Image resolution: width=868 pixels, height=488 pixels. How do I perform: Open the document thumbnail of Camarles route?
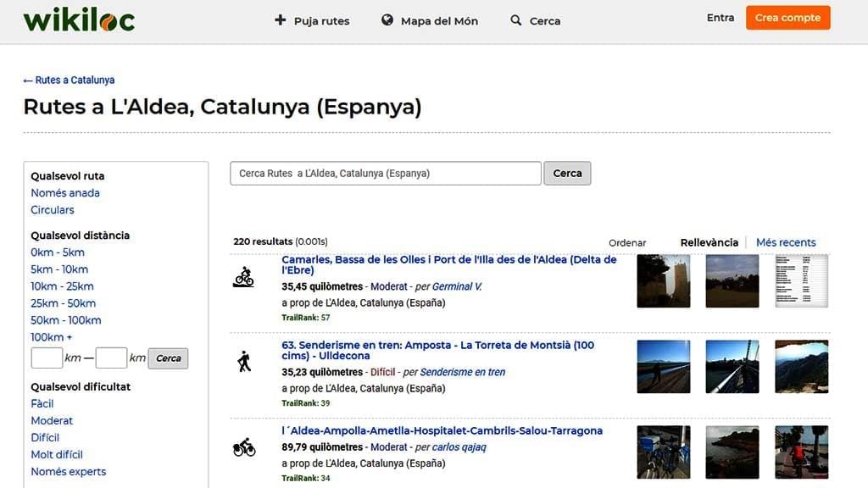[801, 281]
